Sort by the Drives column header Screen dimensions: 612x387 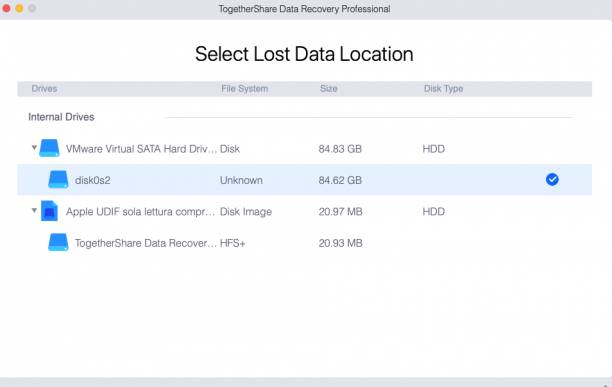[x=44, y=89]
